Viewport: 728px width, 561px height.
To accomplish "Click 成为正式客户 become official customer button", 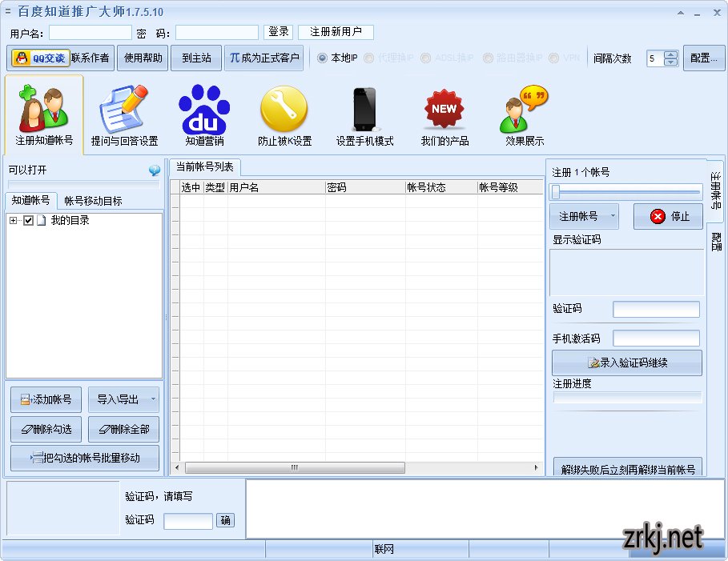I will point(263,58).
